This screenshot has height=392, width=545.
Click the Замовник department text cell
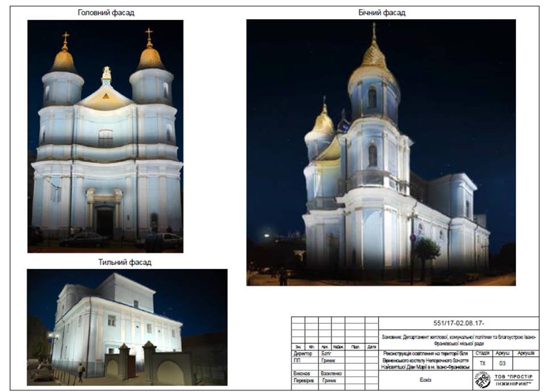[459, 340]
